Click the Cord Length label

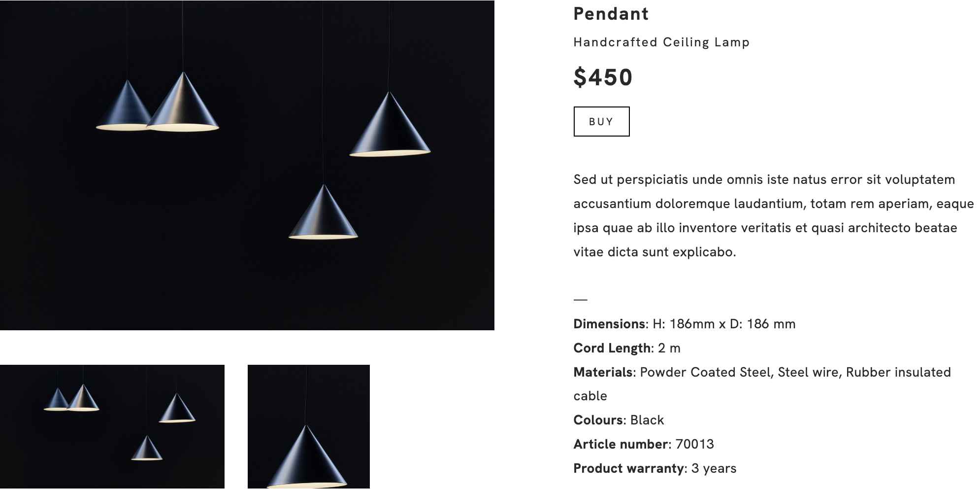tap(612, 348)
